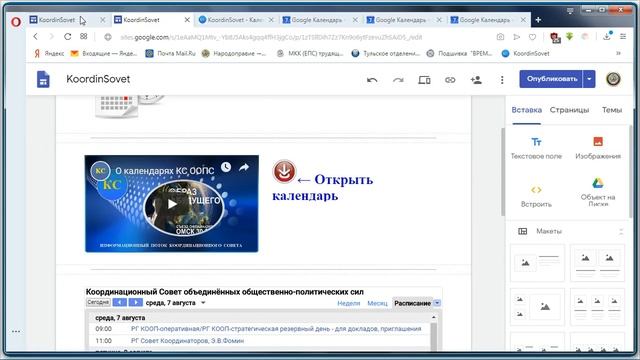Open the date dropdown next to среда, 7 августа
Image resolution: width=640 pixels, height=360 pixels.
[203, 303]
